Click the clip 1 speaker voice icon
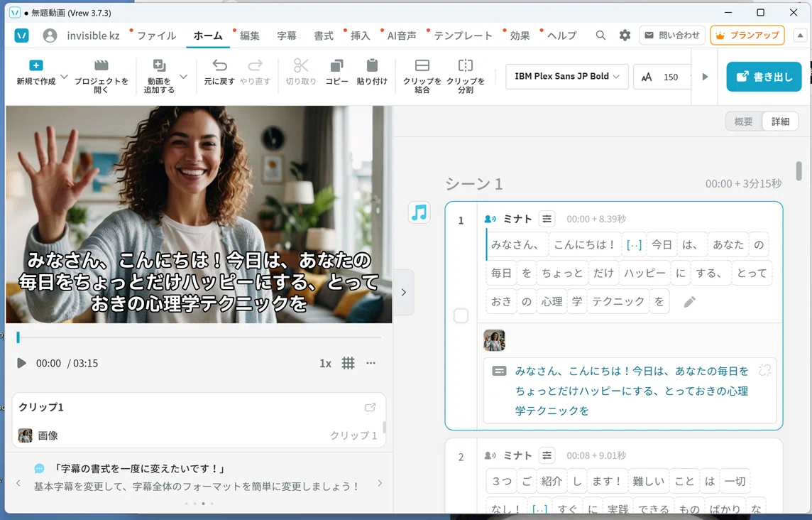812x520 pixels. coord(490,219)
